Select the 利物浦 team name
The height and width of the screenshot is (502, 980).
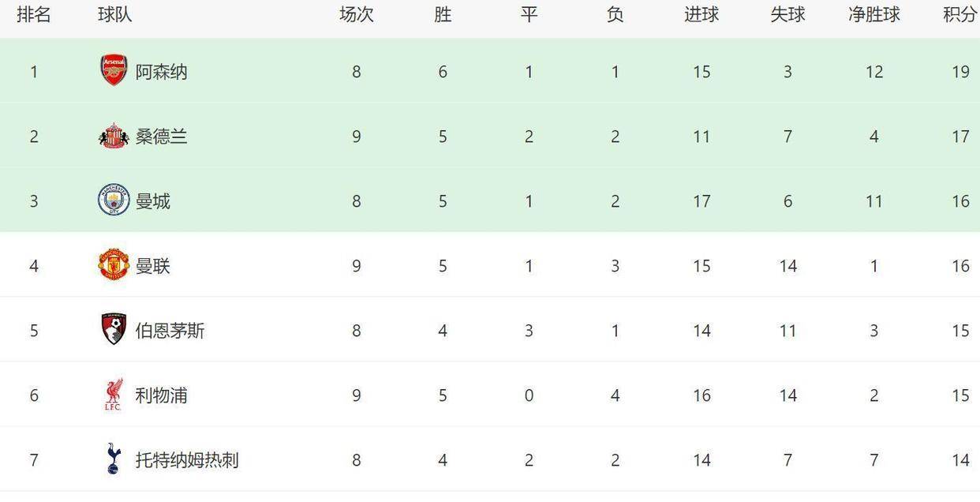(161, 395)
